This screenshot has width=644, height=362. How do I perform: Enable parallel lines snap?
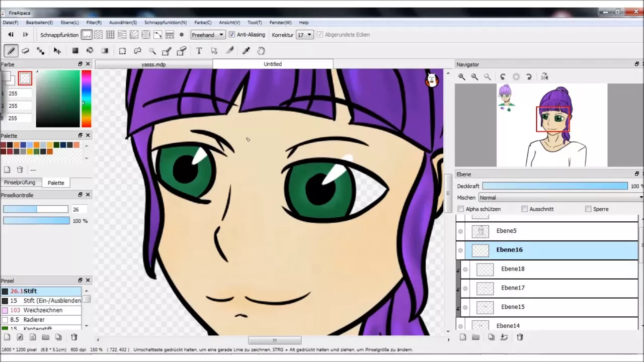pos(99,35)
